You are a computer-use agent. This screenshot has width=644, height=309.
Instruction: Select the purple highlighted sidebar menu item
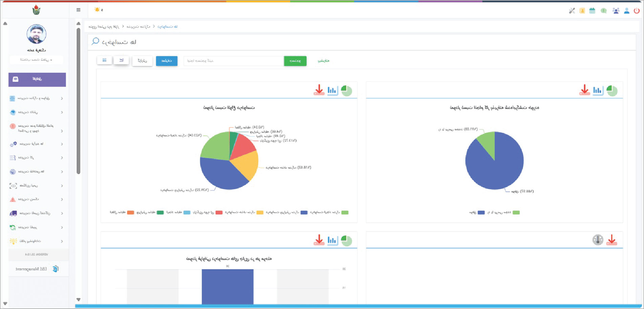(x=37, y=79)
